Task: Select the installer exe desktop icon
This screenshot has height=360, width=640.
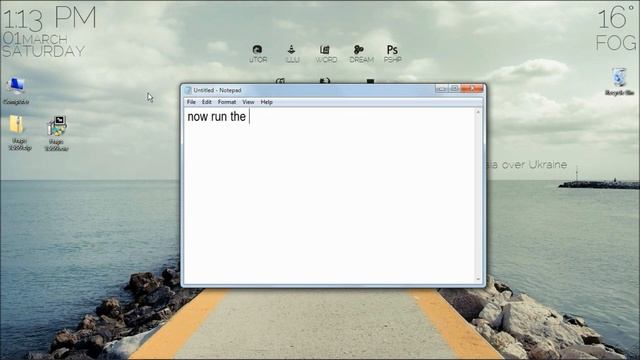Action: tap(56, 133)
